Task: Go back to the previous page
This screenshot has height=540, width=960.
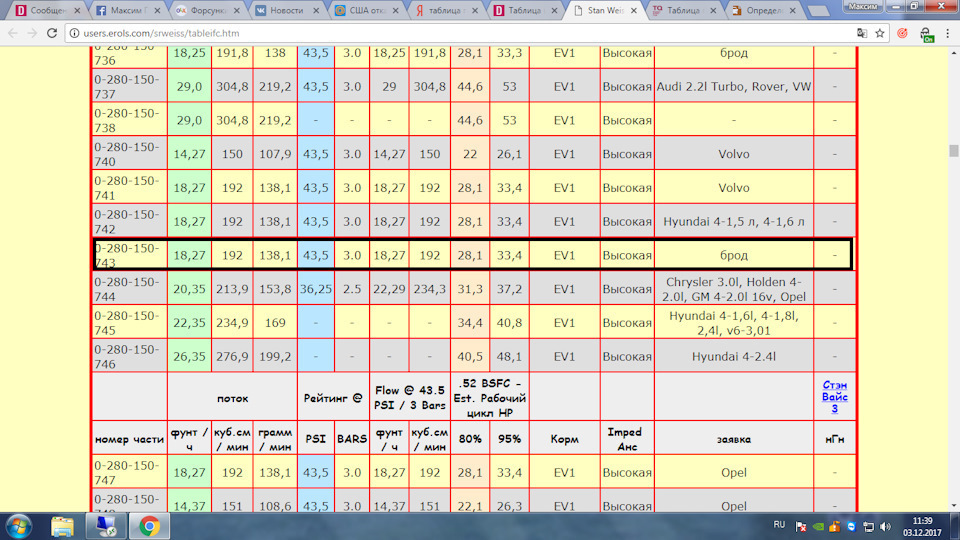Action: pyautogui.click(x=13, y=33)
